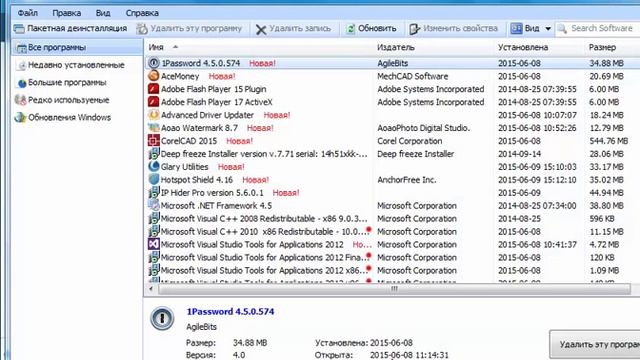Select Hotspot Shield 4.16 program name

point(197,180)
